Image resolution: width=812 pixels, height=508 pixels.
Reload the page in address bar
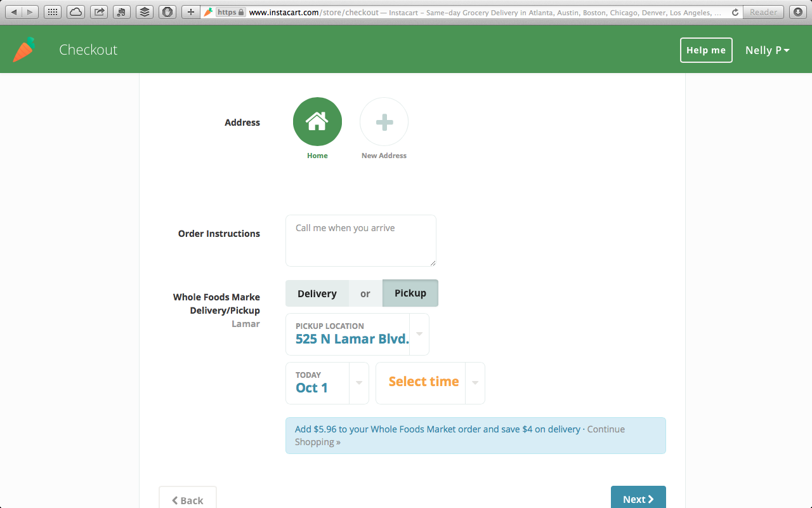(735, 12)
